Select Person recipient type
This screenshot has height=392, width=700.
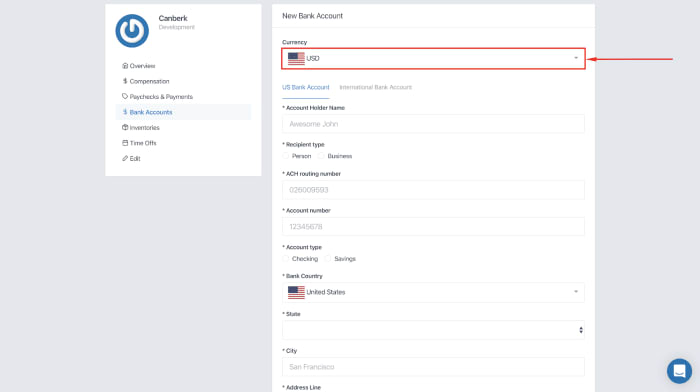coord(286,156)
